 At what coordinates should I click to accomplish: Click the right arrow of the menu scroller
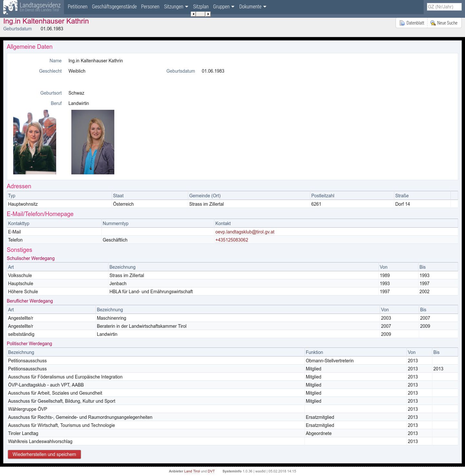[208, 14]
